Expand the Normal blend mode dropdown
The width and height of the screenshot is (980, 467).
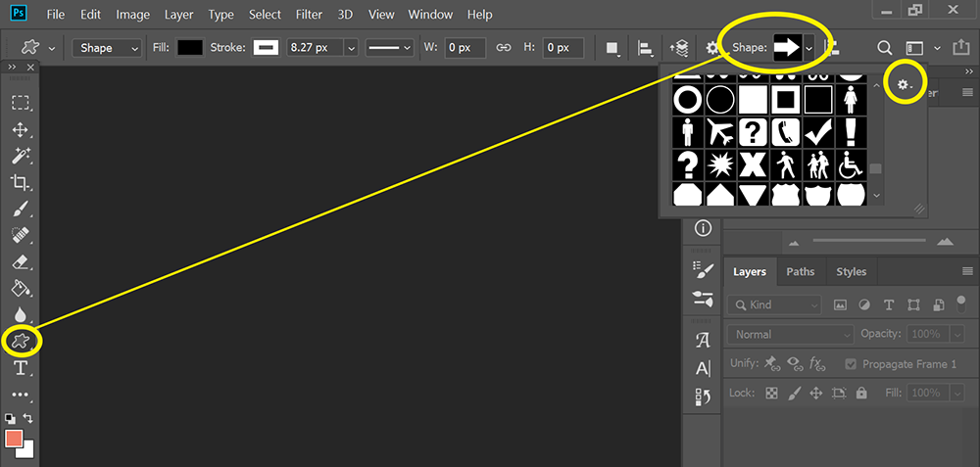[x=790, y=335]
